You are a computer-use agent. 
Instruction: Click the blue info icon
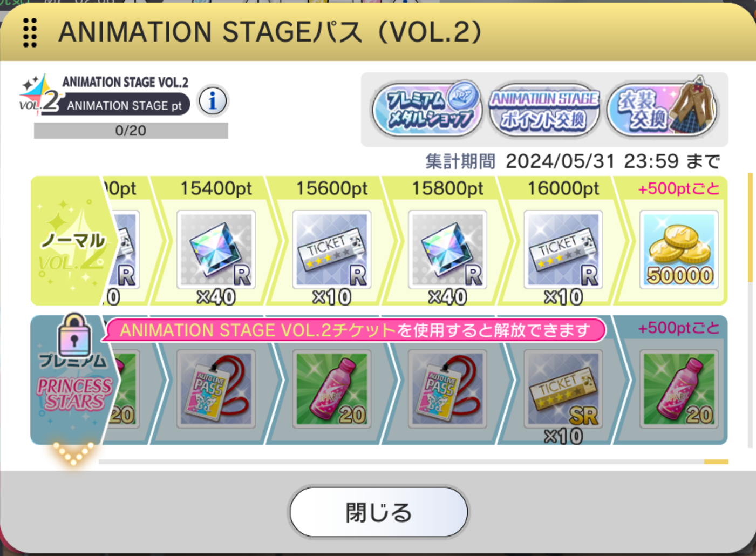(213, 101)
